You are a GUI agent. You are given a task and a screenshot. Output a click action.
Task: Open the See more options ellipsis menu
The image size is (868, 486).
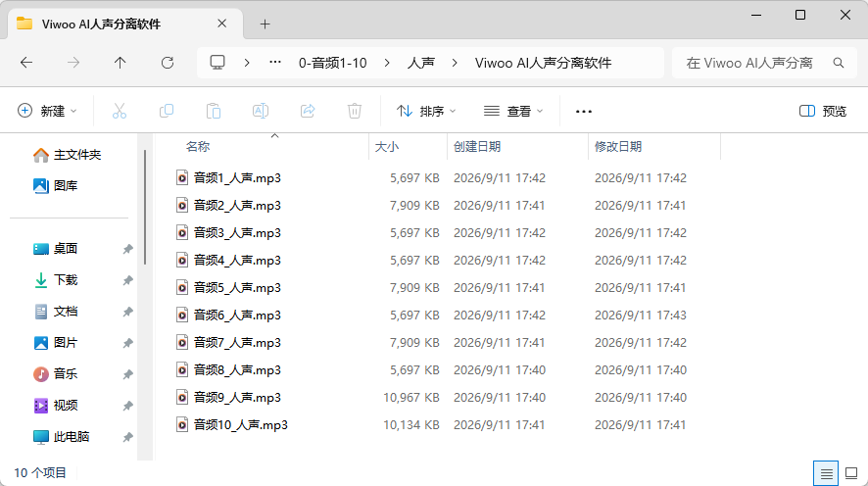584,112
